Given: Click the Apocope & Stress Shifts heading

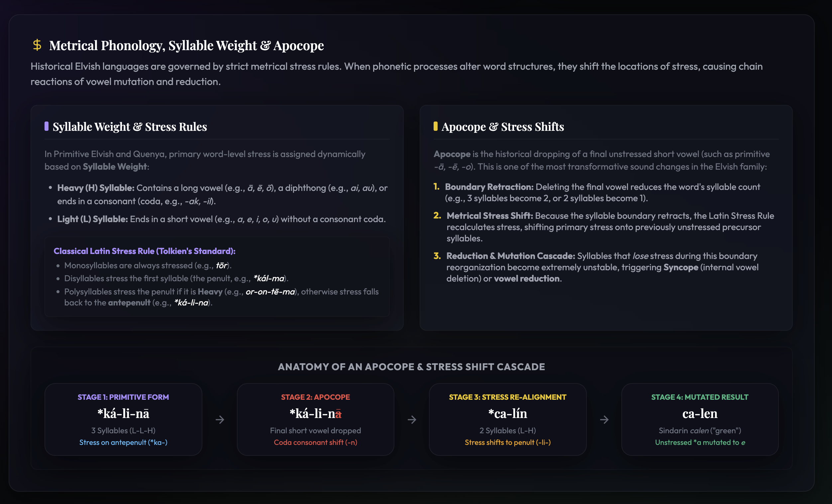Looking at the screenshot, I should 503,126.
